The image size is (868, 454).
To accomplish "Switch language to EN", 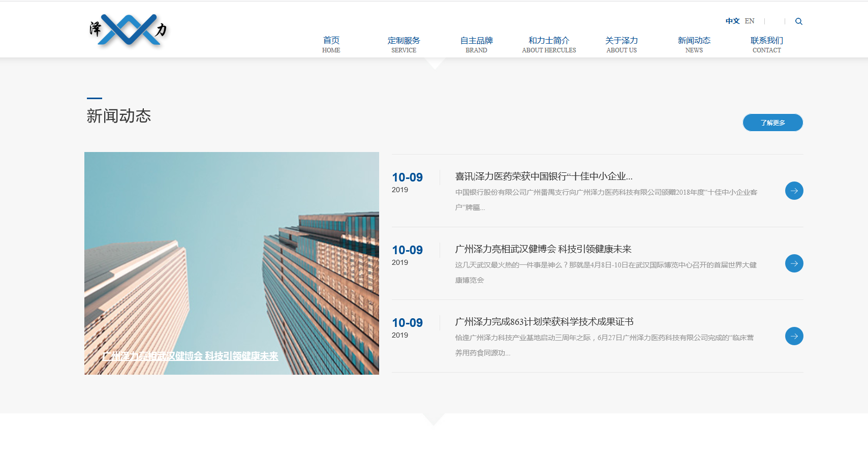I will (x=750, y=21).
